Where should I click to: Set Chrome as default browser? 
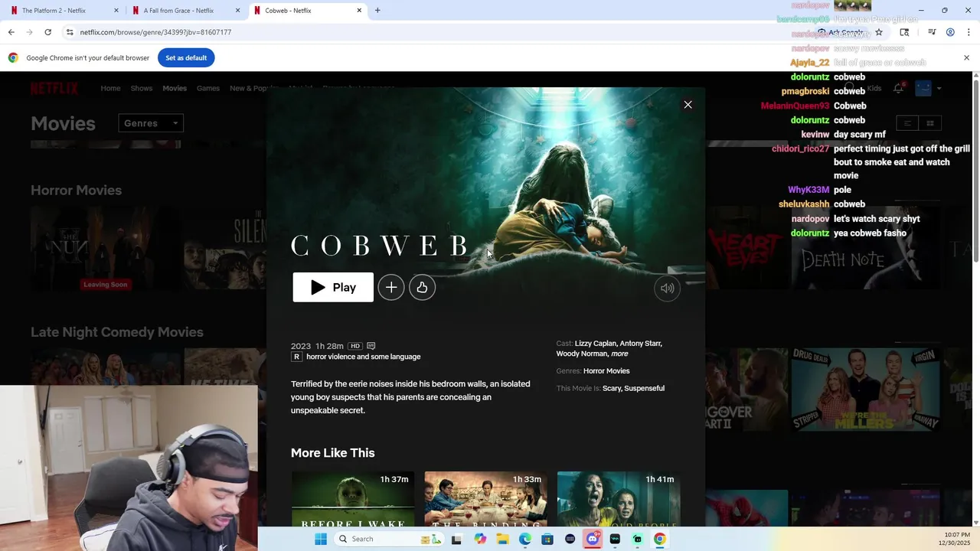pos(186,58)
